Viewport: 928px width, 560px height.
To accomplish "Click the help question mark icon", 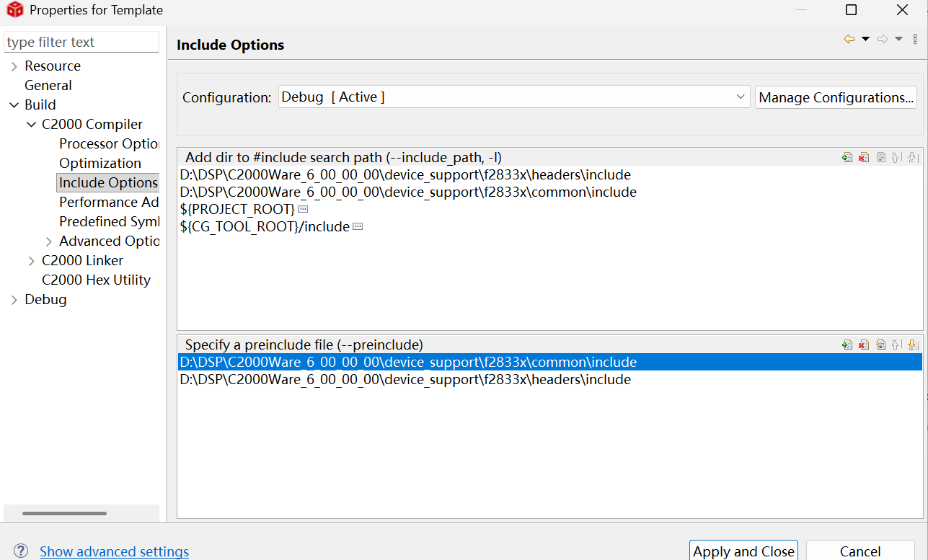I will (21, 551).
